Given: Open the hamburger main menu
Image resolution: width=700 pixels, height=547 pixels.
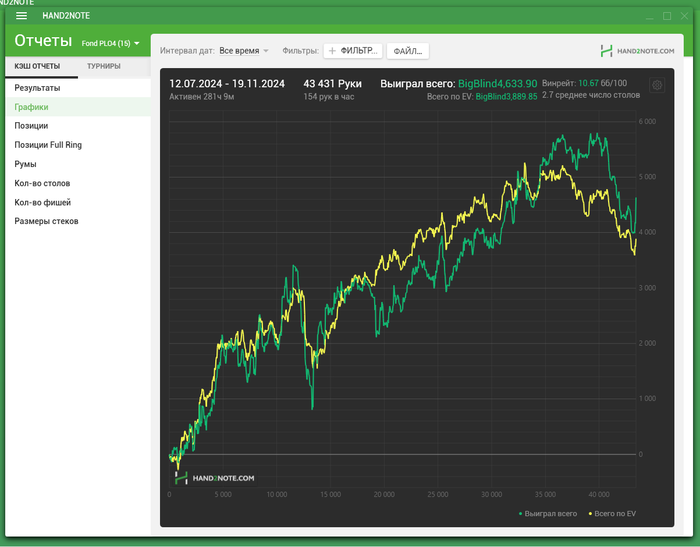Looking at the screenshot, I should click(x=21, y=16).
